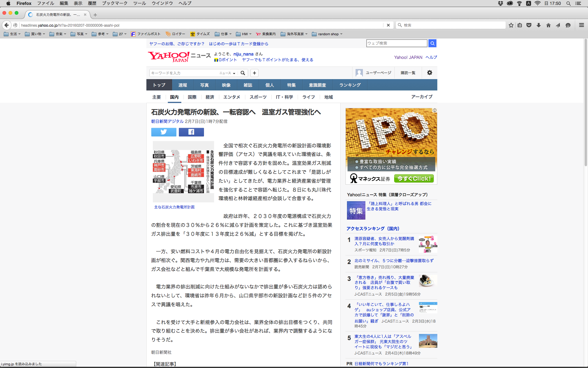This screenshot has height=368, width=588.
Task: Open the ブックマーク menu in the menu bar
Action: [115, 3]
